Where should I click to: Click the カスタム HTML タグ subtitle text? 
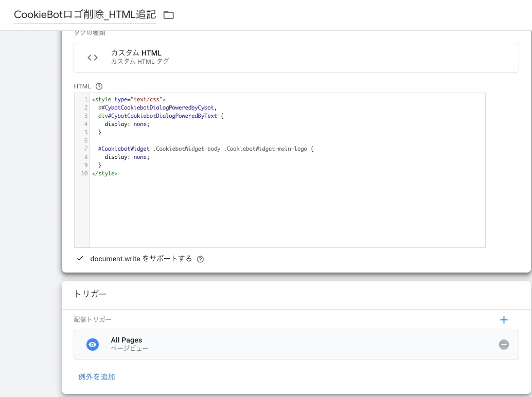tap(140, 61)
